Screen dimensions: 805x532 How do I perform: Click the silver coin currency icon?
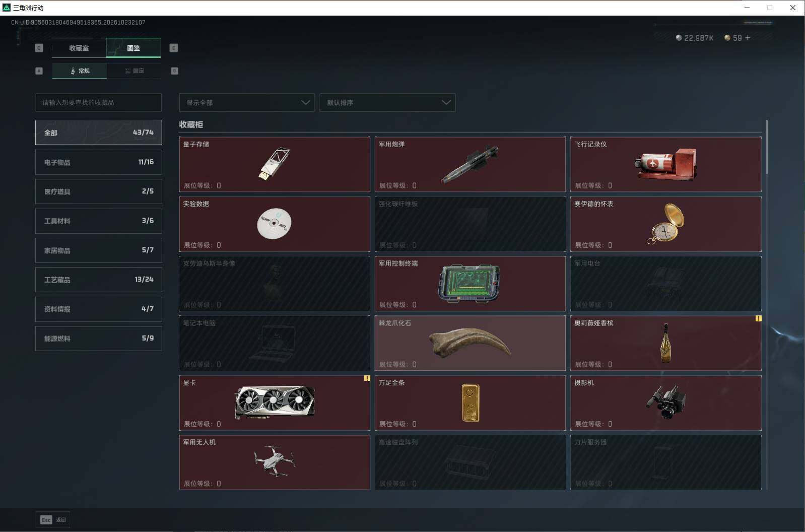[x=679, y=38]
